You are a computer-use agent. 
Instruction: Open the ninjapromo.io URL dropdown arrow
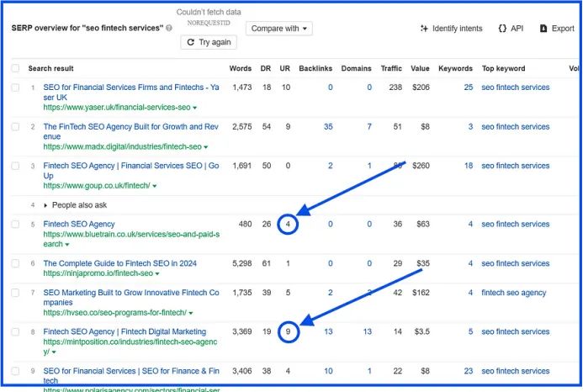point(157,273)
